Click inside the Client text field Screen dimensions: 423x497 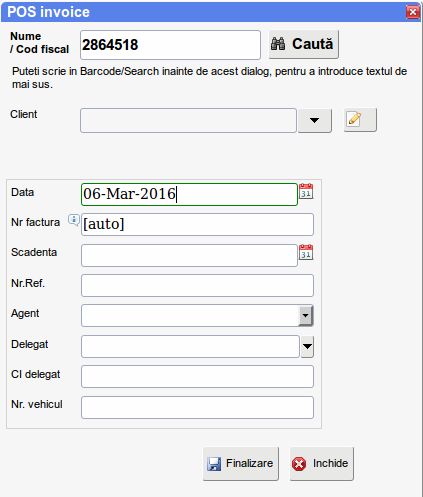click(188, 120)
